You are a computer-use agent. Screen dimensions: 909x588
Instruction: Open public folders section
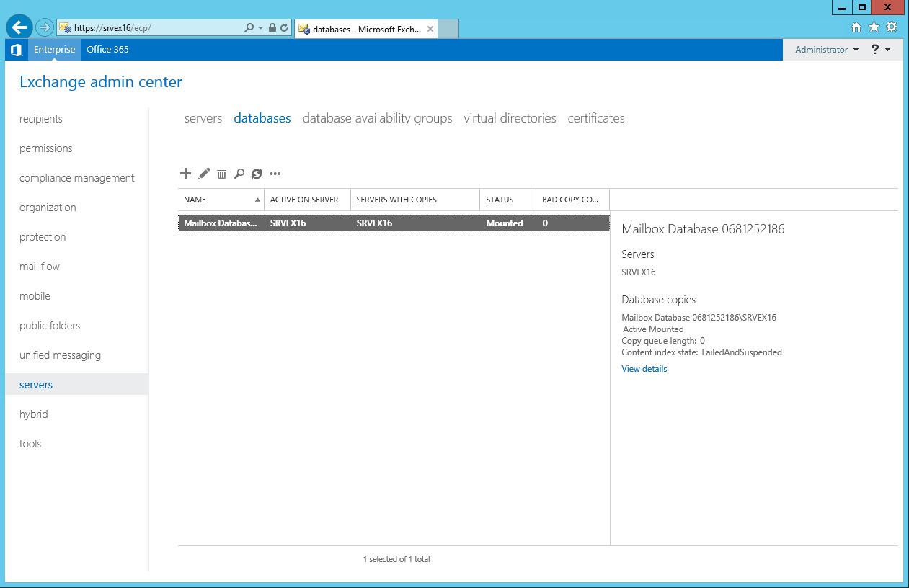click(50, 326)
